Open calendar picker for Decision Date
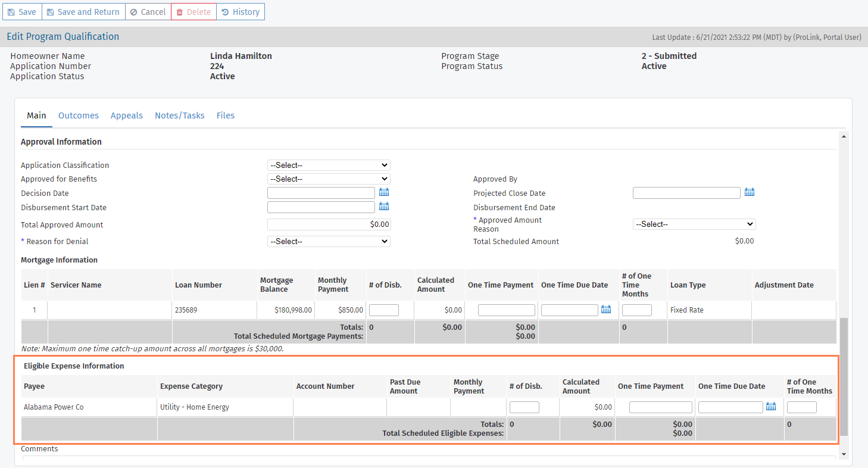The image size is (868, 468). coord(384,192)
